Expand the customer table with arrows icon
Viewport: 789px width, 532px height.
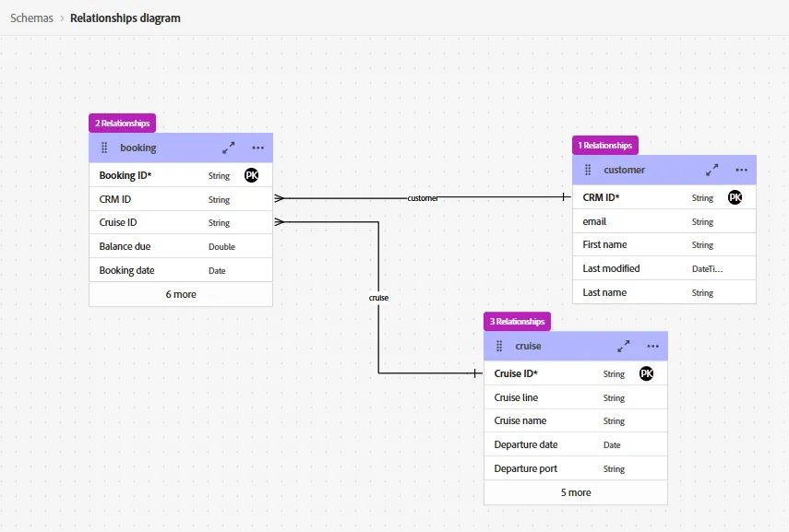point(712,170)
